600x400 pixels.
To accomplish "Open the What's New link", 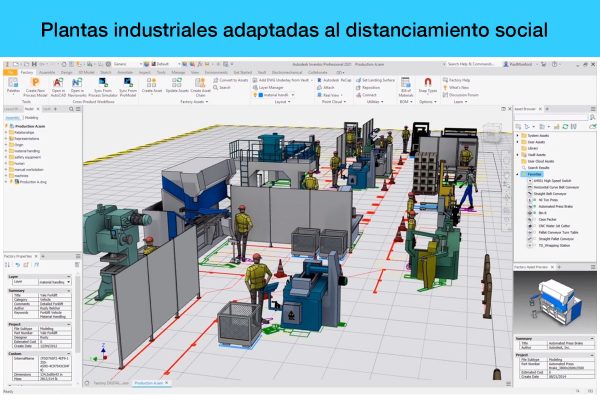I will [x=455, y=88].
